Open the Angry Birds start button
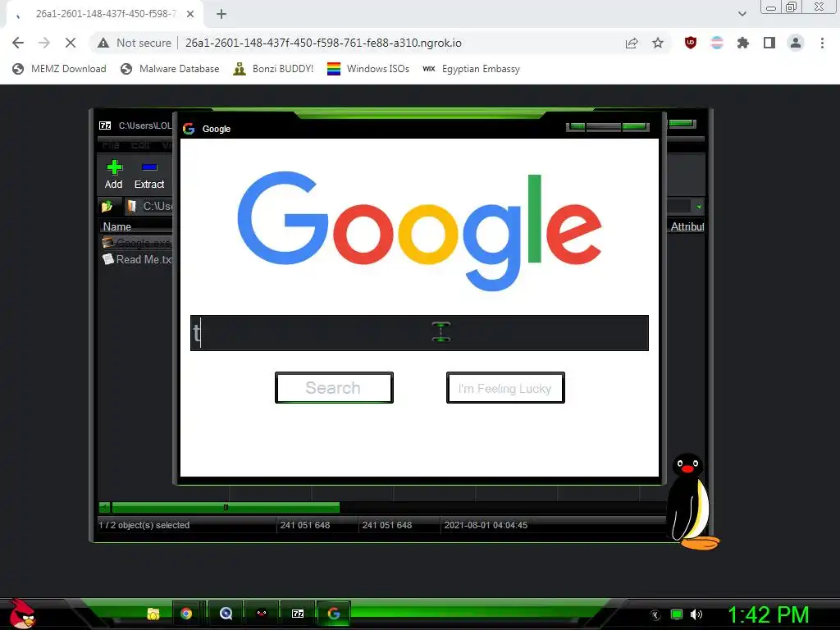 click(x=21, y=614)
